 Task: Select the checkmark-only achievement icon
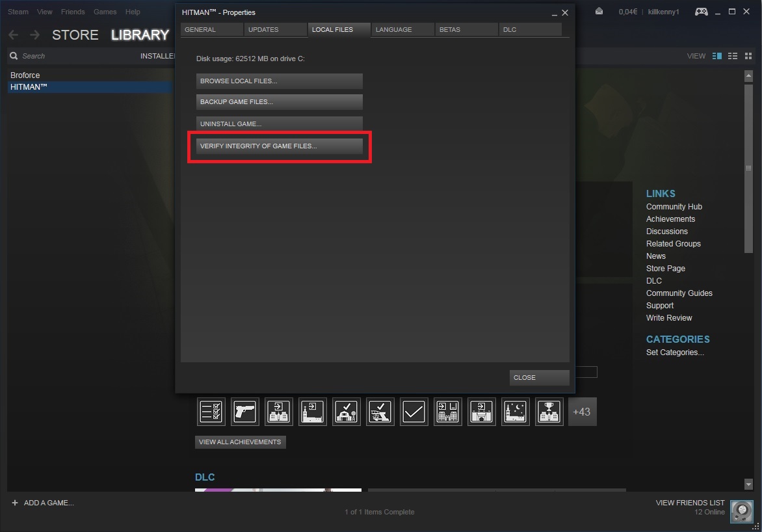click(x=414, y=412)
